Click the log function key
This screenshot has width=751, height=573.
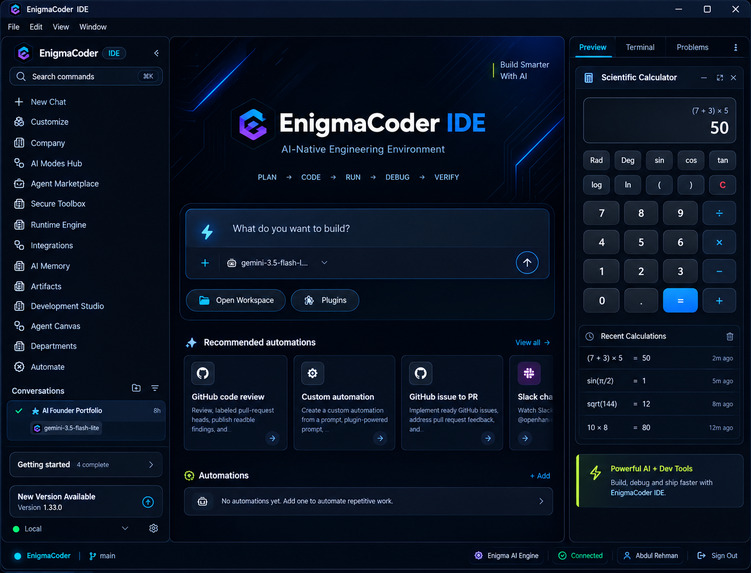(596, 185)
